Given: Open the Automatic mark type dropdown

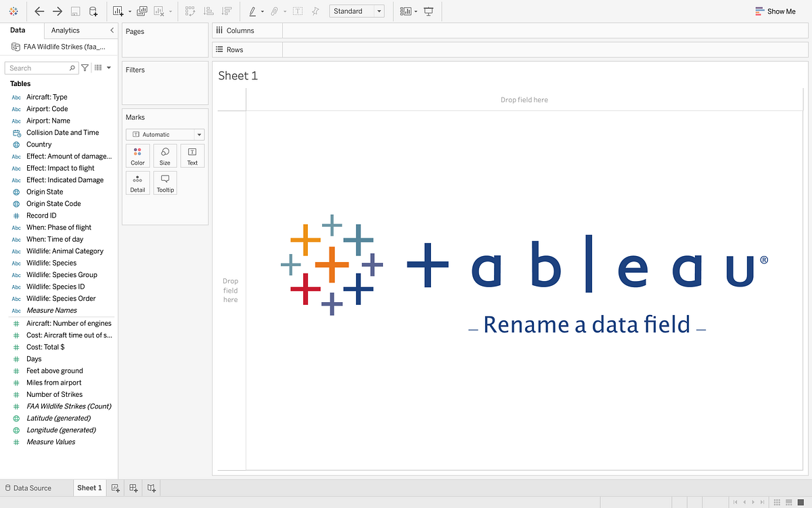Looking at the screenshot, I should pyautogui.click(x=199, y=134).
